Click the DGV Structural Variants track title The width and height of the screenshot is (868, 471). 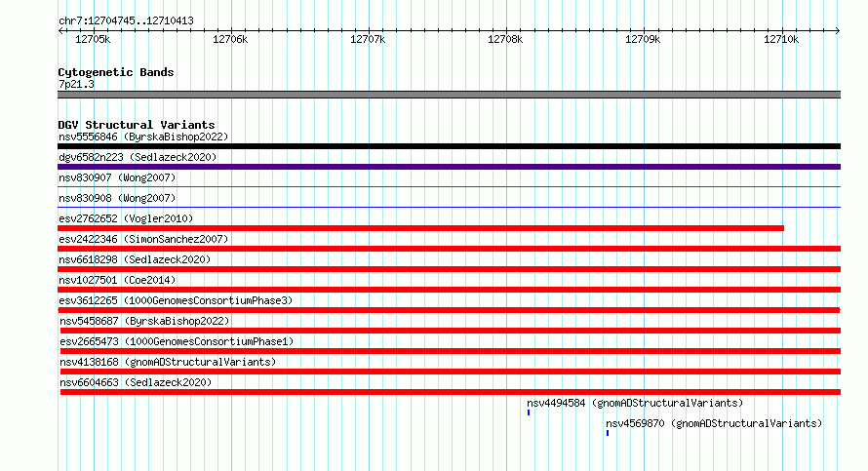(x=137, y=125)
